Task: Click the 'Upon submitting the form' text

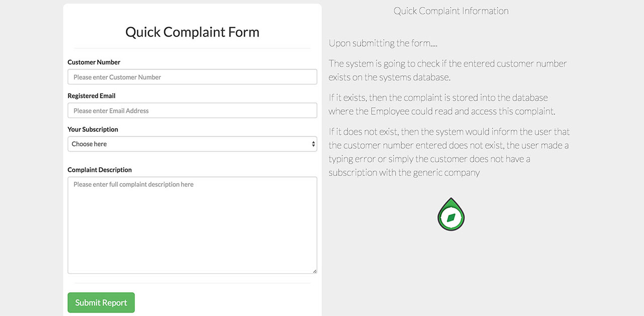Action: [x=383, y=43]
